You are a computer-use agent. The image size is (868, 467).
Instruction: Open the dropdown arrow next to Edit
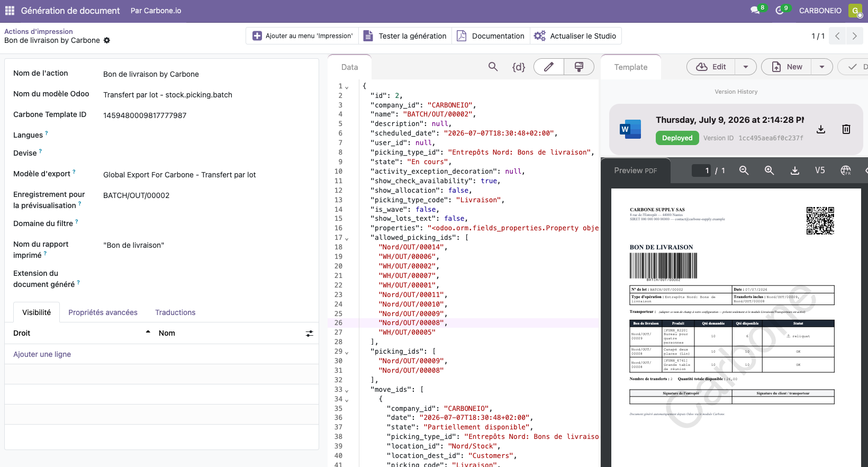[x=746, y=67]
